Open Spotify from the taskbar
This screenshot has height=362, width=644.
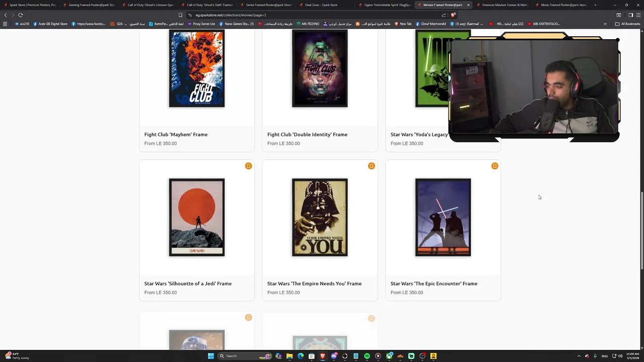pos(367,356)
